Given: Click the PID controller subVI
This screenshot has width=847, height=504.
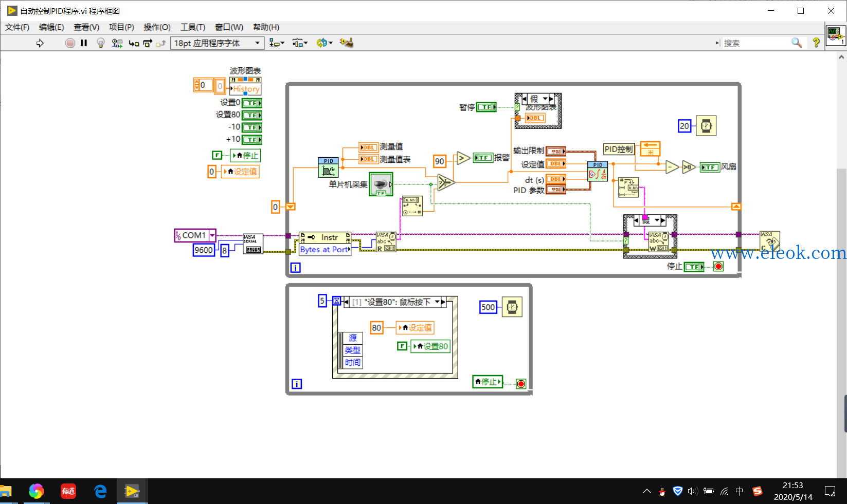Looking at the screenshot, I should pos(598,172).
